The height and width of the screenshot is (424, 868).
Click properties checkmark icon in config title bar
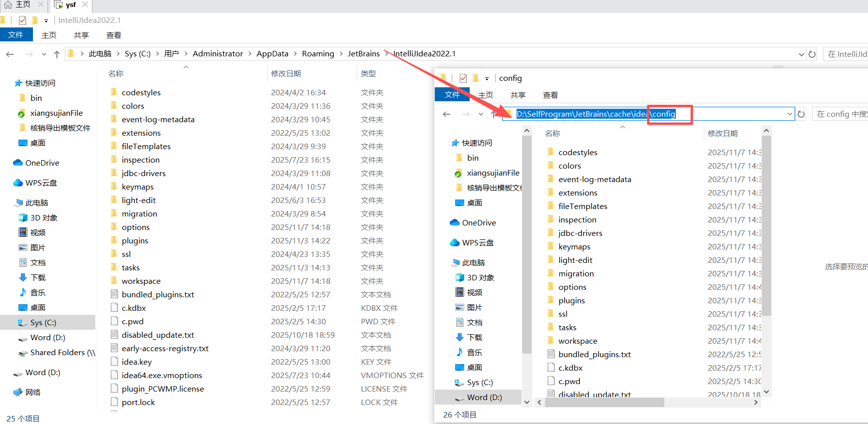(x=463, y=78)
